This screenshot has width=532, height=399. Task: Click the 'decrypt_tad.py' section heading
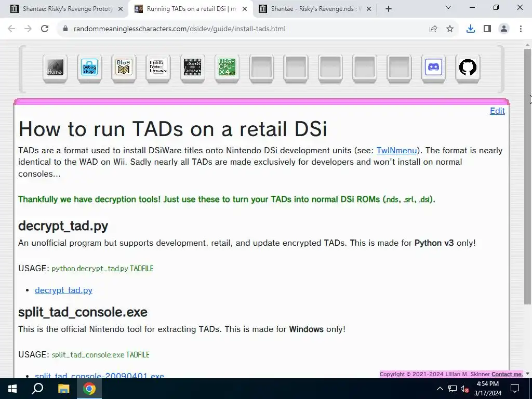pyautogui.click(x=63, y=225)
